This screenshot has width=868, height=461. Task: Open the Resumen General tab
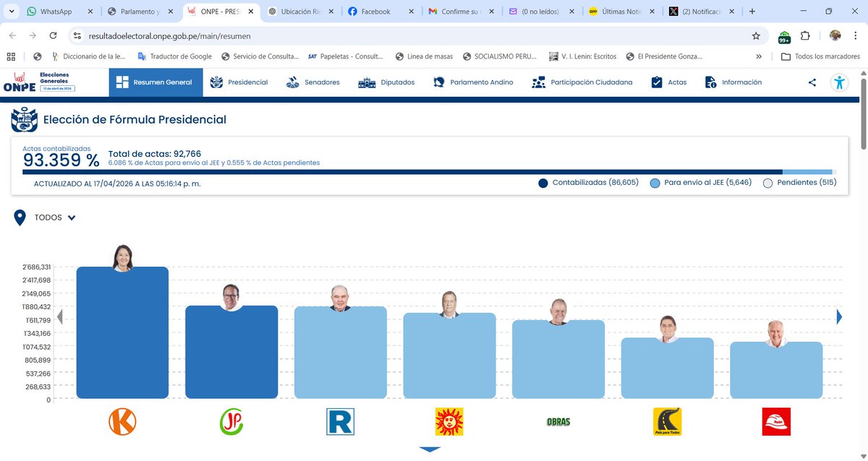point(156,82)
